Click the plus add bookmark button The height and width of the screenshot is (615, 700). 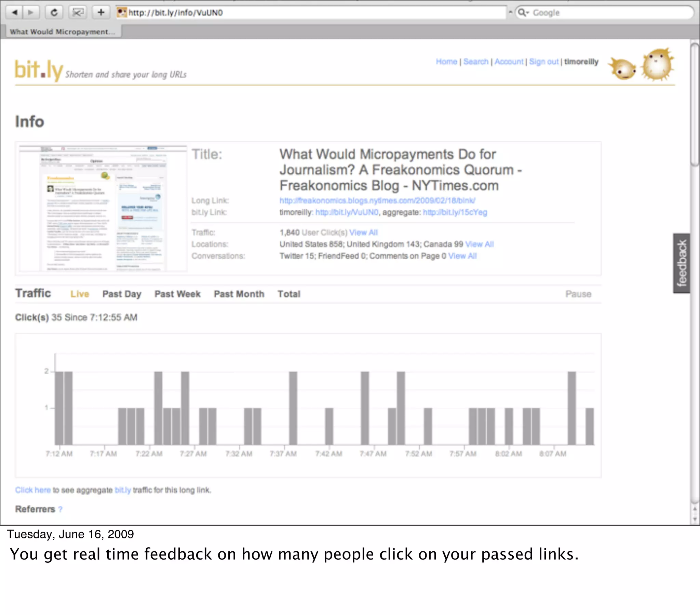[101, 13]
